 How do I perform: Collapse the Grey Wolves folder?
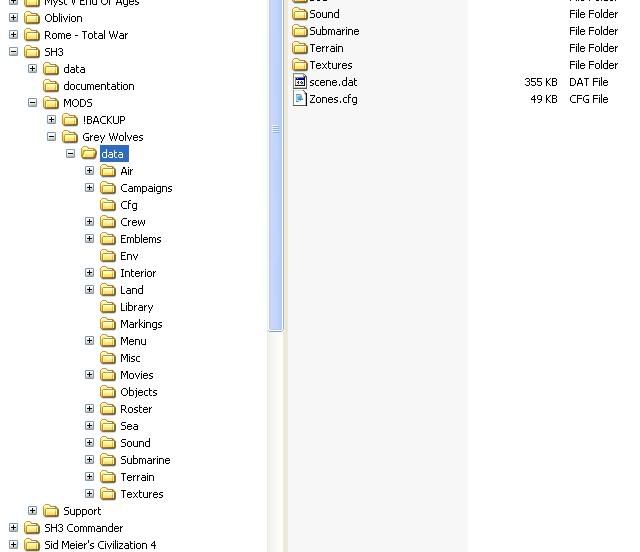pyautogui.click(x=51, y=137)
